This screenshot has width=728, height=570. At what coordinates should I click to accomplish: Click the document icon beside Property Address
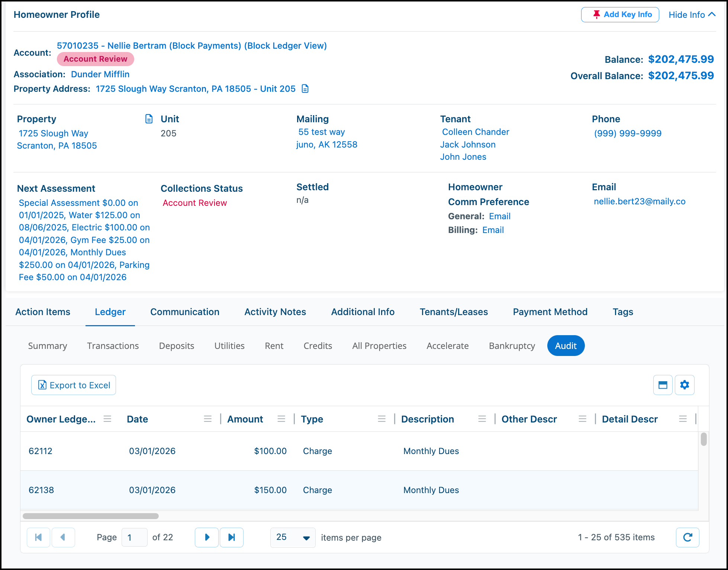point(305,89)
